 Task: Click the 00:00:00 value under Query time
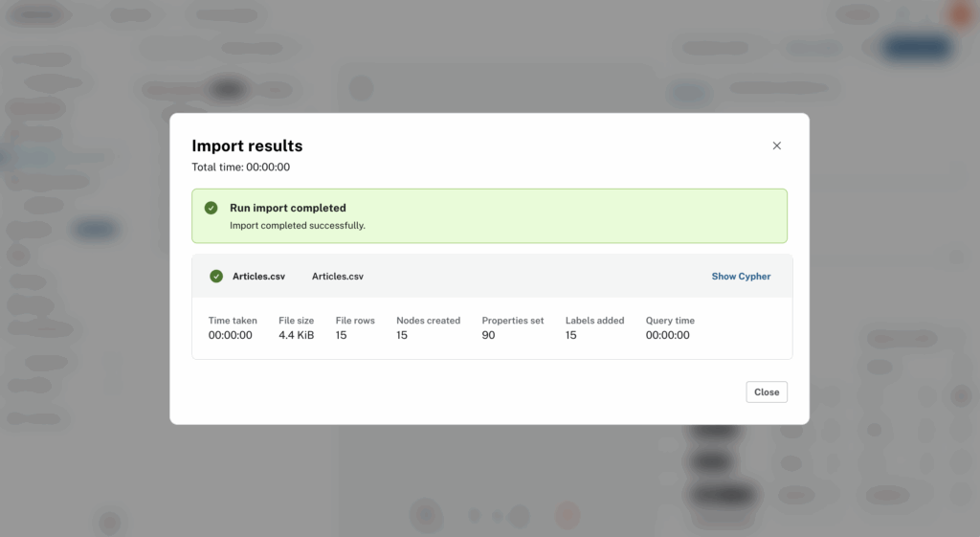667,335
